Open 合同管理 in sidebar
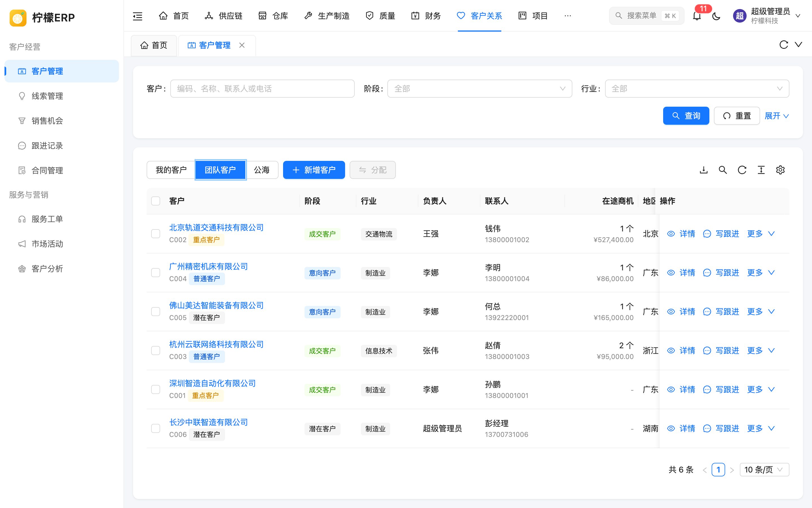 [x=62, y=171]
